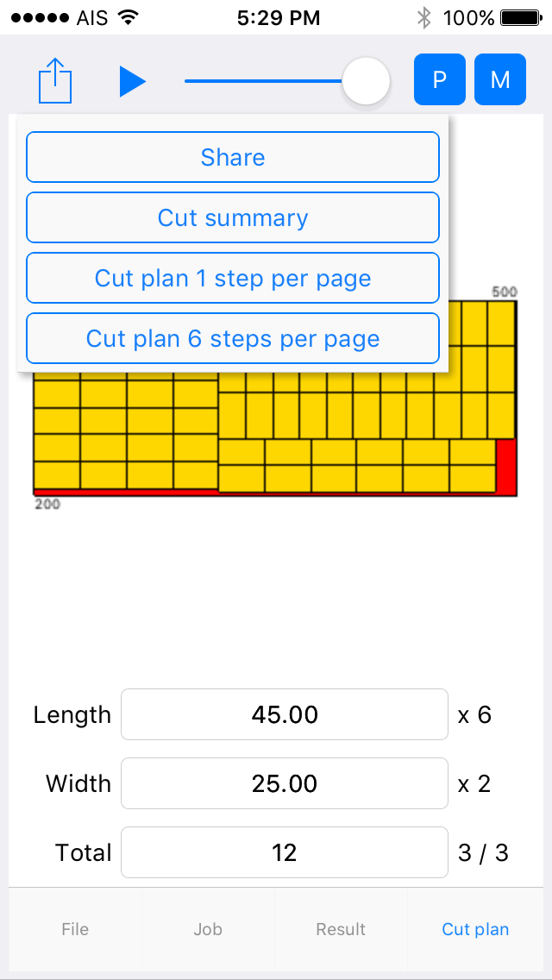Tap the Length field showing 45.00

click(285, 714)
